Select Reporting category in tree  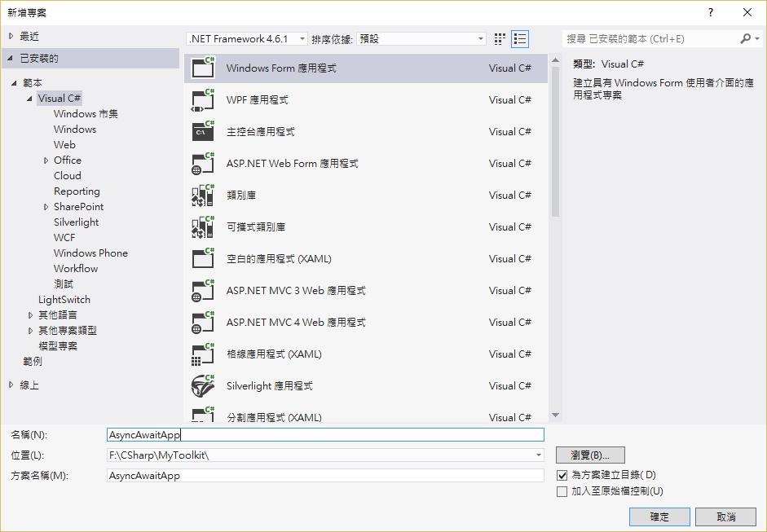(77, 191)
